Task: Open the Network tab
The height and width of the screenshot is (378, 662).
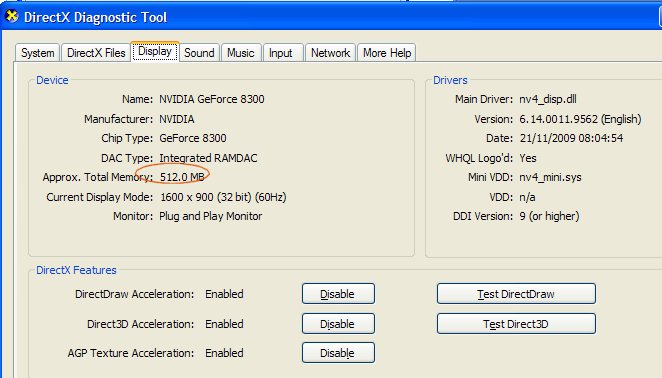Action: 330,53
